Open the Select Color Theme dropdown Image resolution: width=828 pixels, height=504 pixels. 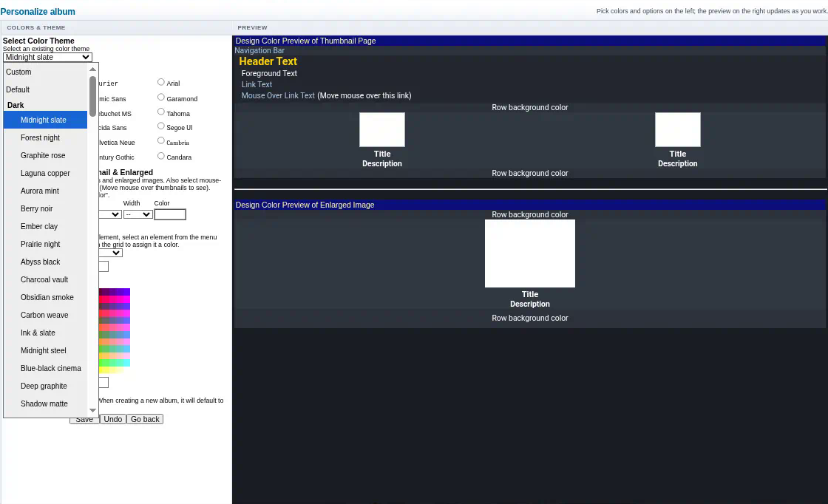(47, 57)
